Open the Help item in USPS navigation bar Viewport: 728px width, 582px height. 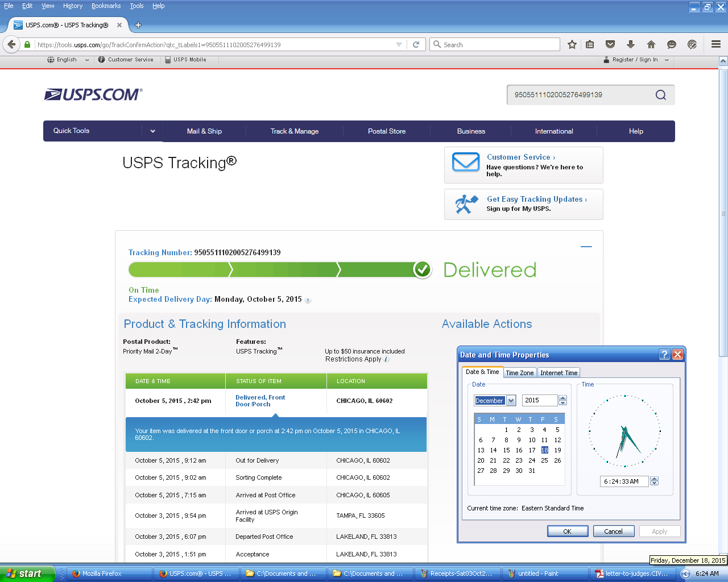pos(636,131)
